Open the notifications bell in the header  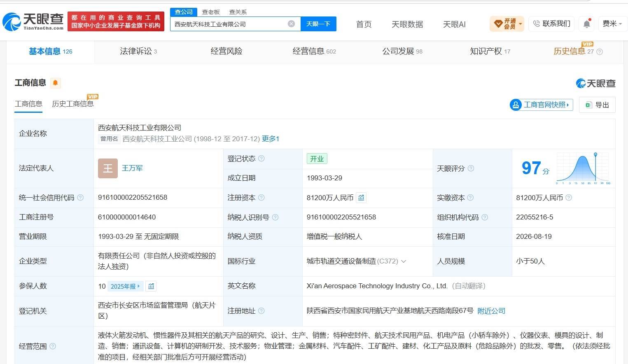point(587,24)
